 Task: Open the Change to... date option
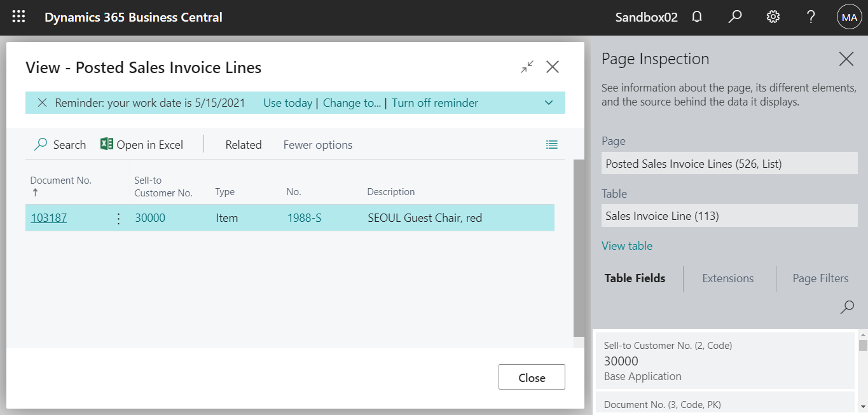(x=352, y=102)
